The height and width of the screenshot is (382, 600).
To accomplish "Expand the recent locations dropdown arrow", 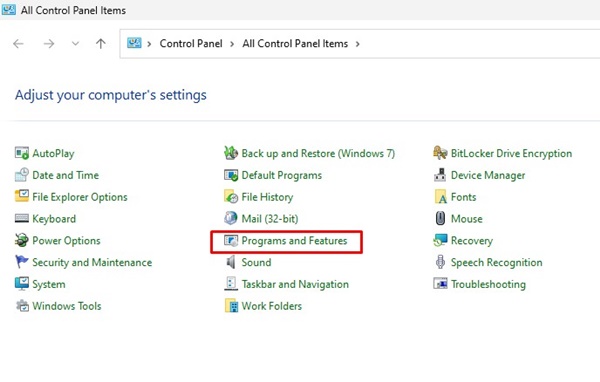I will pyautogui.click(x=75, y=44).
